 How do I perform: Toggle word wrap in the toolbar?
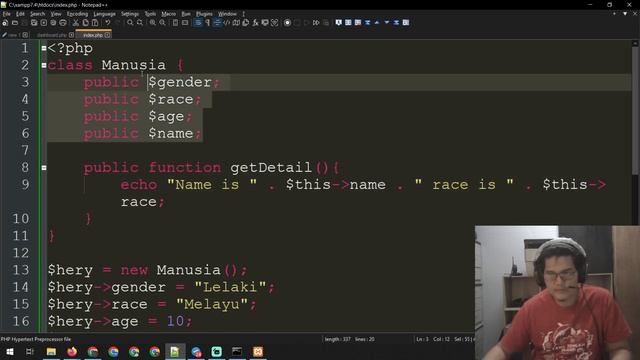[x=198, y=23]
